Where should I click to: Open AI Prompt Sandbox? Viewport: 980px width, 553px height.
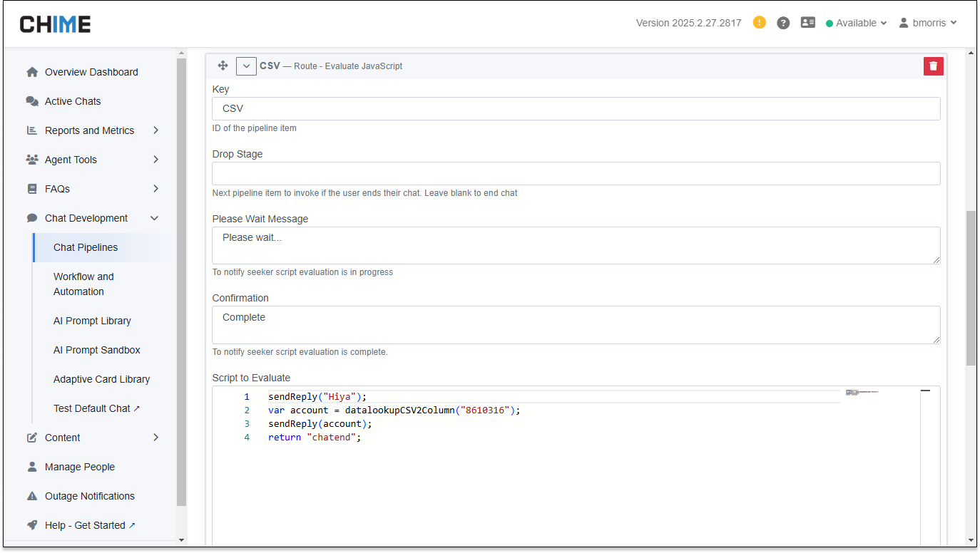[97, 350]
